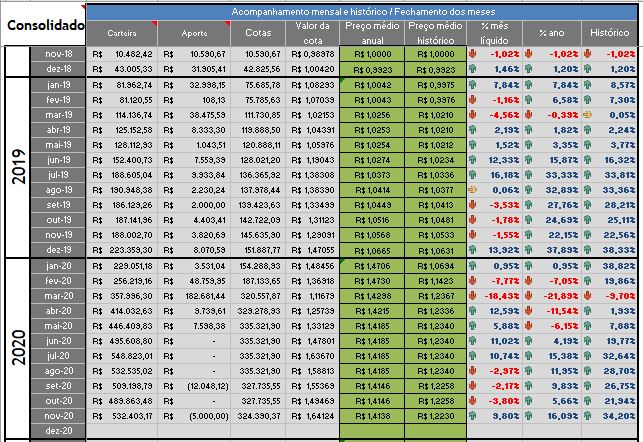Click the red down arrow in the fev-20 % mês column
Image resolution: width=643 pixels, height=442 pixels.
pyautogui.click(x=472, y=281)
